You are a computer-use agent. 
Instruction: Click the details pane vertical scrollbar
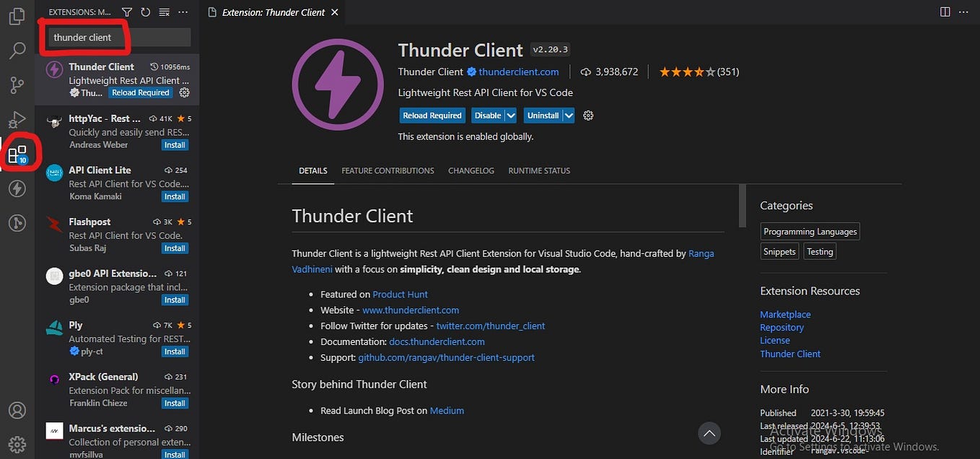point(742,206)
